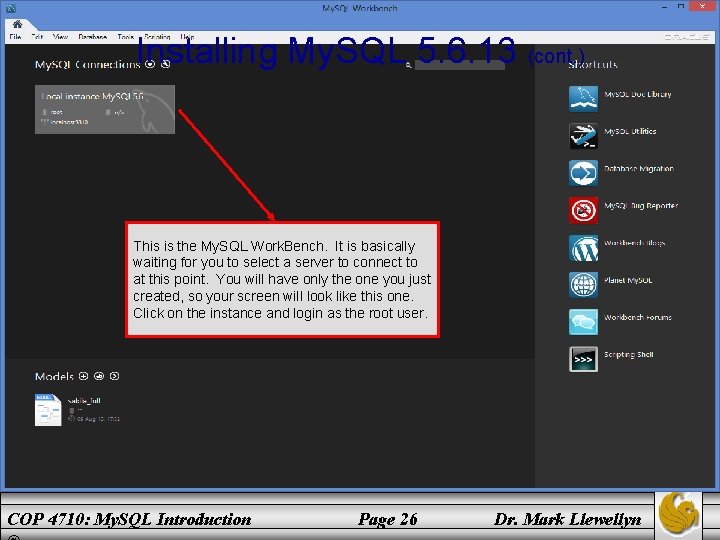Open the Edit menu

click(37, 37)
